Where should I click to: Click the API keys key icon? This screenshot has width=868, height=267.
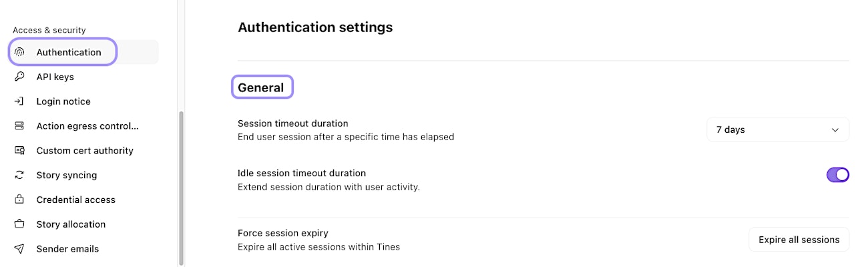pyautogui.click(x=20, y=77)
